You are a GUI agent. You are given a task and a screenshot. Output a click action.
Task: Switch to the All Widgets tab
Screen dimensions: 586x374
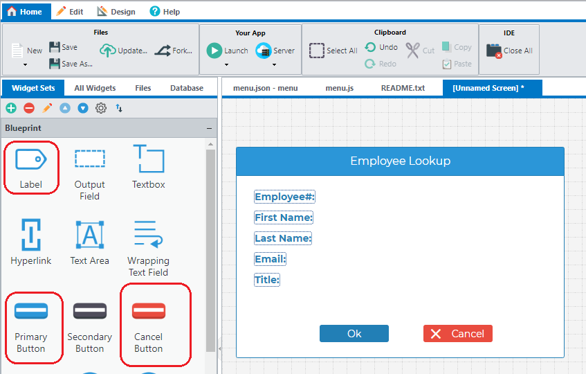[95, 88]
